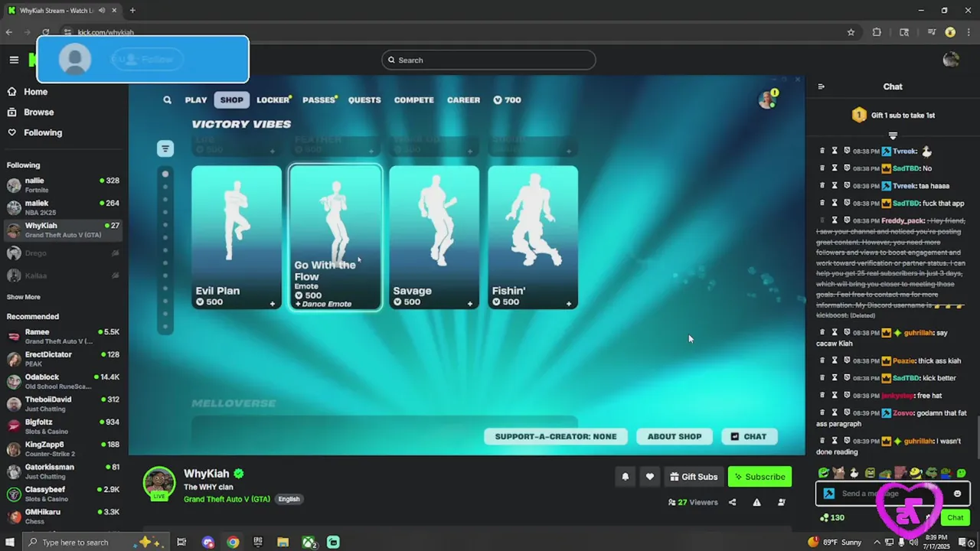Select Go With the Flow emote card

click(335, 237)
